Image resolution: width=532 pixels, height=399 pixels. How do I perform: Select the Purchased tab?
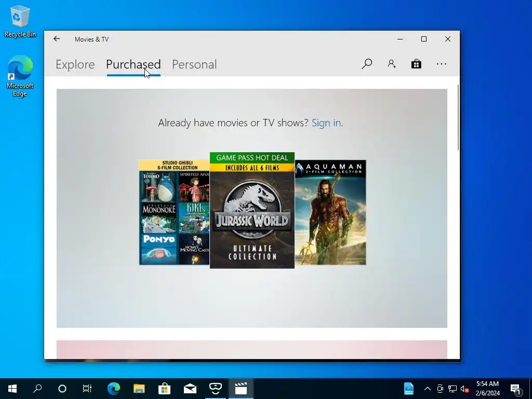coord(134,64)
